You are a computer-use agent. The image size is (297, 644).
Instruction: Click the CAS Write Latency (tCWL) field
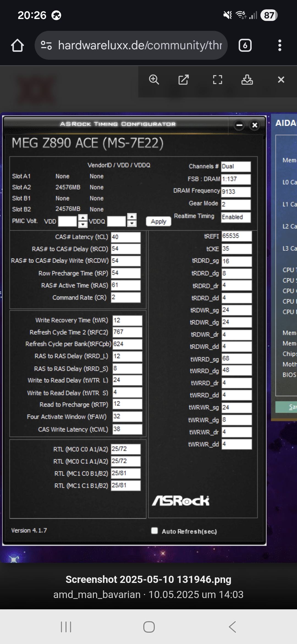pyautogui.click(x=127, y=429)
